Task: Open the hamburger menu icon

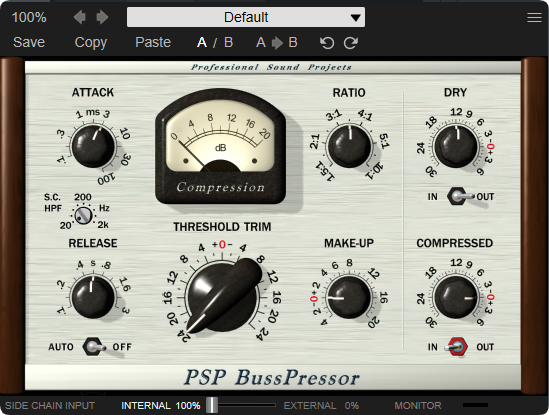Action: (534, 17)
